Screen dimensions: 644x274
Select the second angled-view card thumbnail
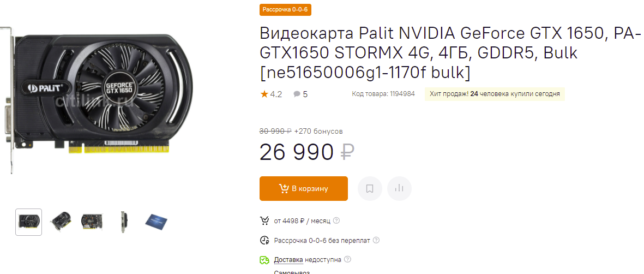pos(61,222)
